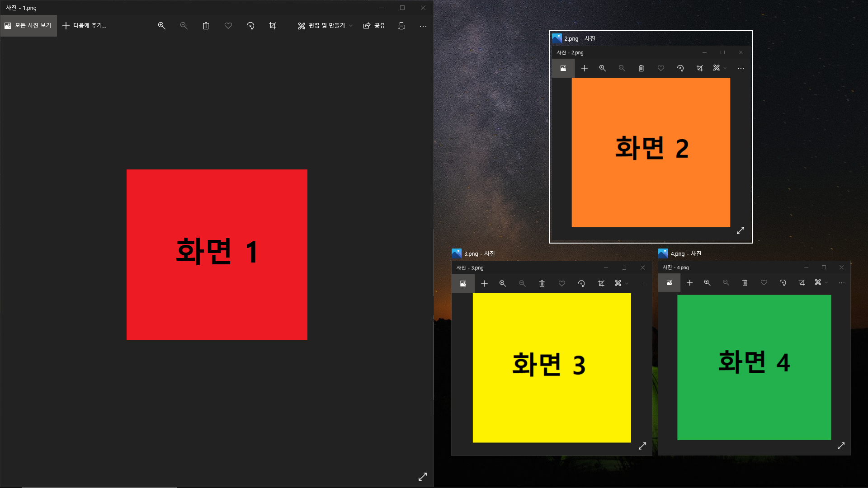Click plus add icon in 3.png window
The width and height of the screenshot is (868, 488).
coord(484,283)
